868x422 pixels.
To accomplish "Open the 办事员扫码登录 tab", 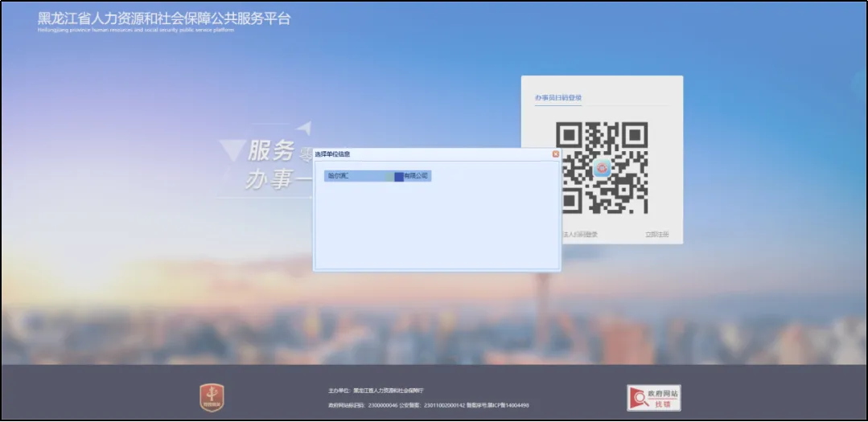I will tap(558, 98).
